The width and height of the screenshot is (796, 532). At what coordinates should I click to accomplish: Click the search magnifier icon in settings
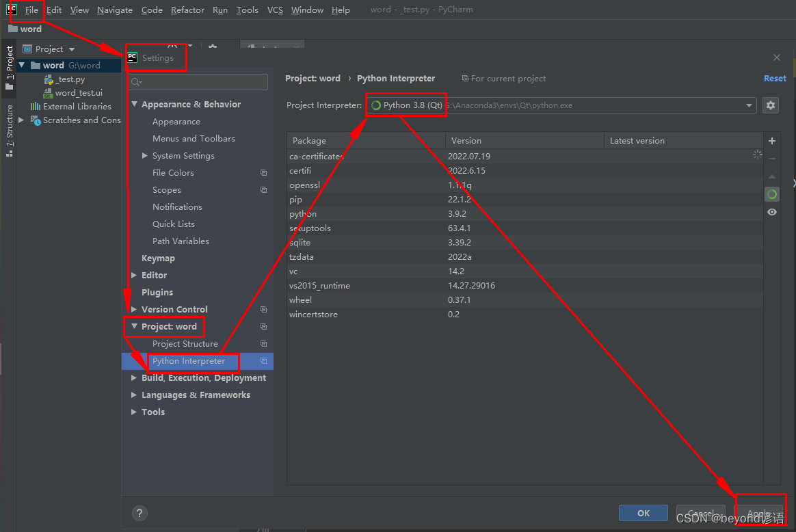coord(136,82)
